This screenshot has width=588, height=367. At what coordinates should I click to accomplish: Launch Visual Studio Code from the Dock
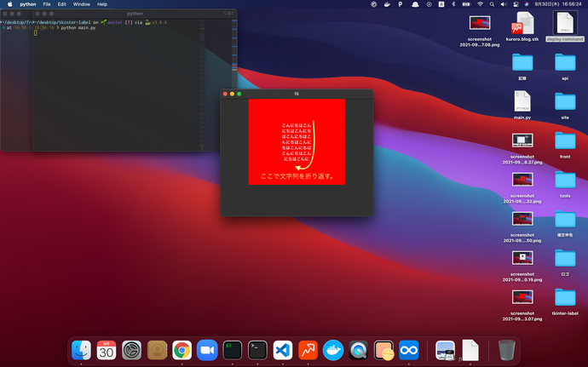(283, 350)
